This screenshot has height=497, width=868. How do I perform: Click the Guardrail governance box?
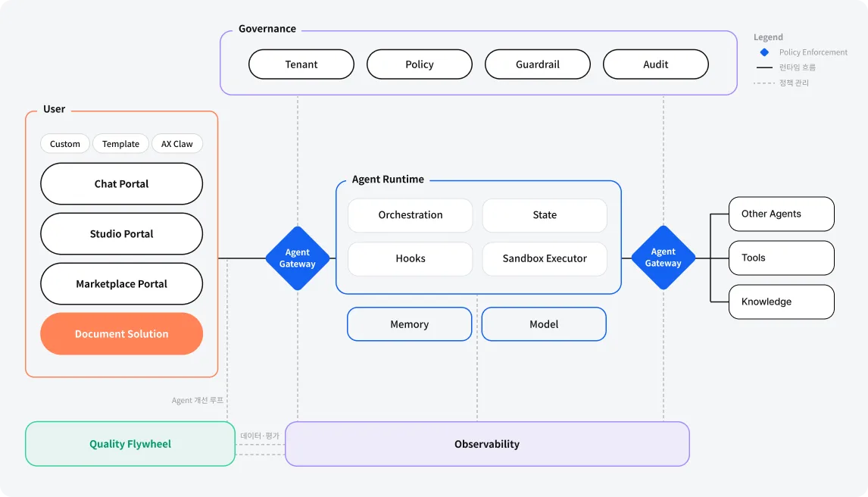click(538, 64)
